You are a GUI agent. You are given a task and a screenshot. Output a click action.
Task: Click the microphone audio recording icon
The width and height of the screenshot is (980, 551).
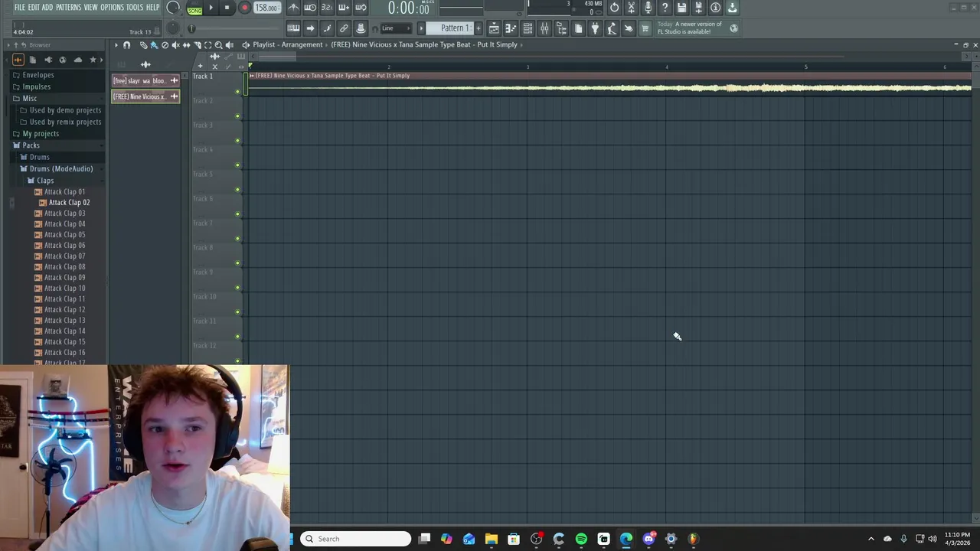coord(648,8)
